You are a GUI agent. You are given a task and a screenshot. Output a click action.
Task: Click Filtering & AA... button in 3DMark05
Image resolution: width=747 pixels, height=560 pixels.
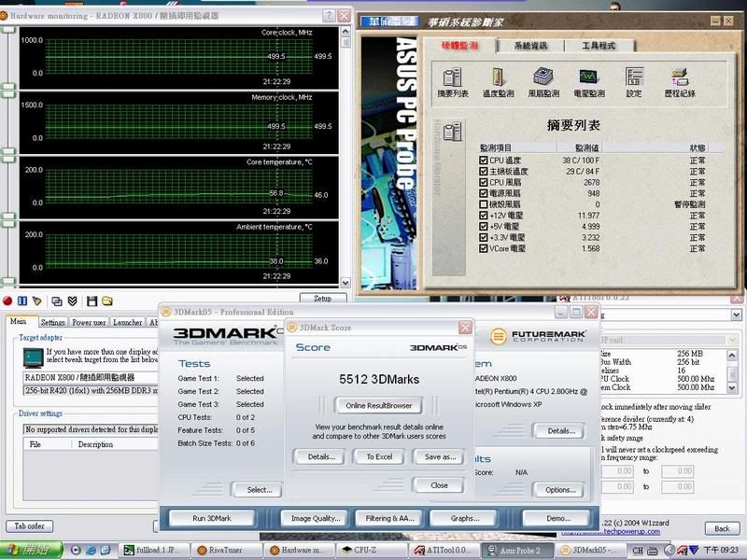pyautogui.click(x=389, y=518)
